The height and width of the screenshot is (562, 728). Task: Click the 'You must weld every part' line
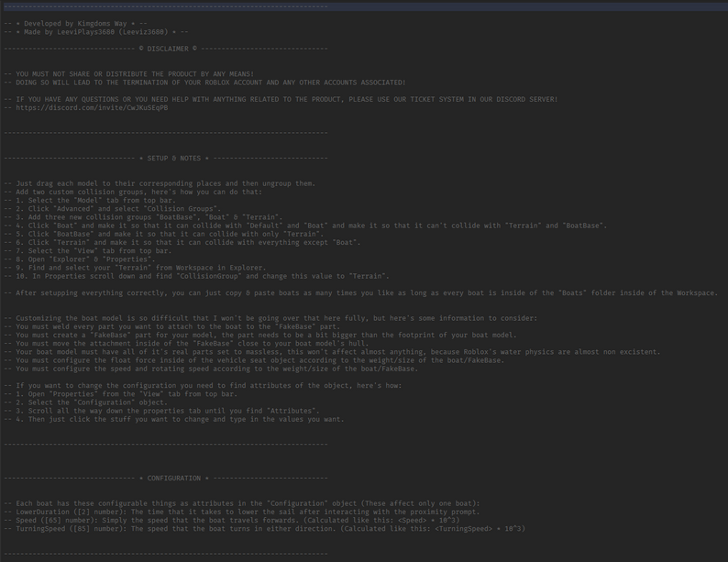(x=172, y=326)
